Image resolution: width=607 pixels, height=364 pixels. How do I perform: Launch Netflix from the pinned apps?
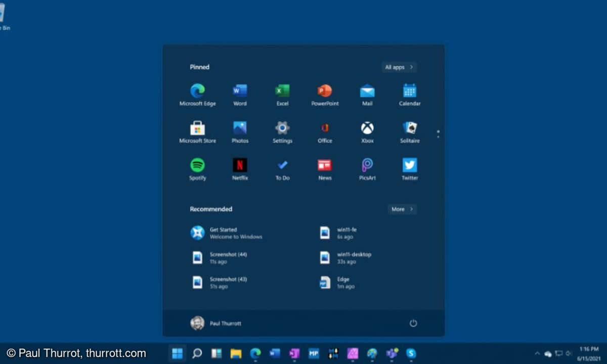point(240,169)
